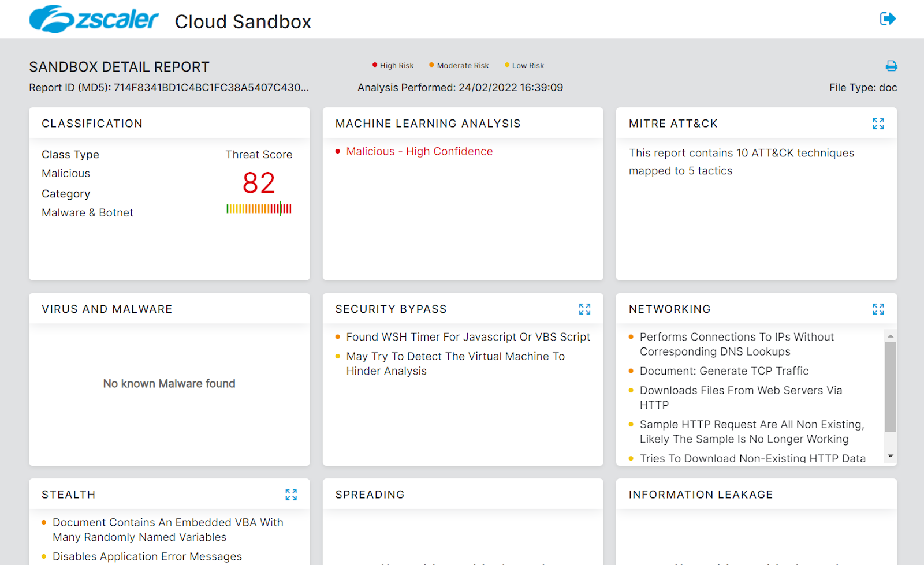Viewport: 924px width, 565px height.
Task: Print the sandbox detail report
Action: (891, 66)
